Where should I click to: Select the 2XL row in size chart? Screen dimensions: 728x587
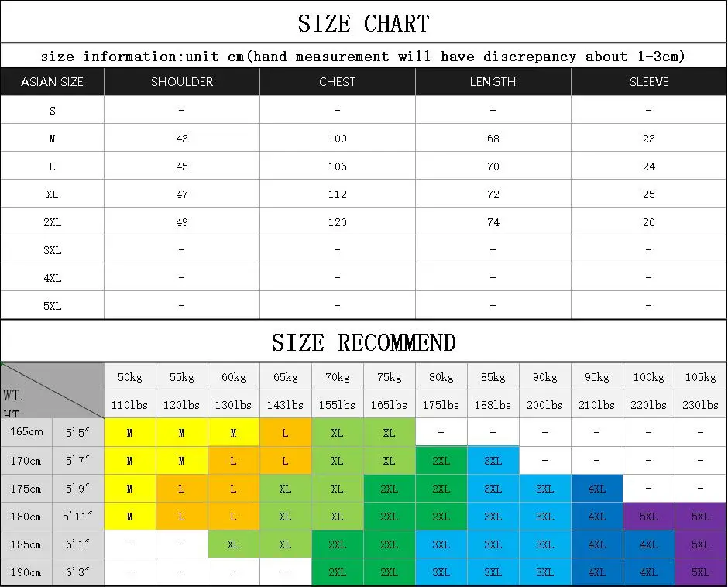tap(363, 222)
